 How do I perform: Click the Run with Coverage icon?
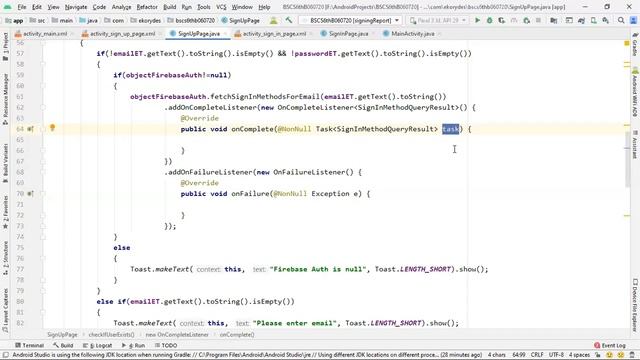point(502,20)
